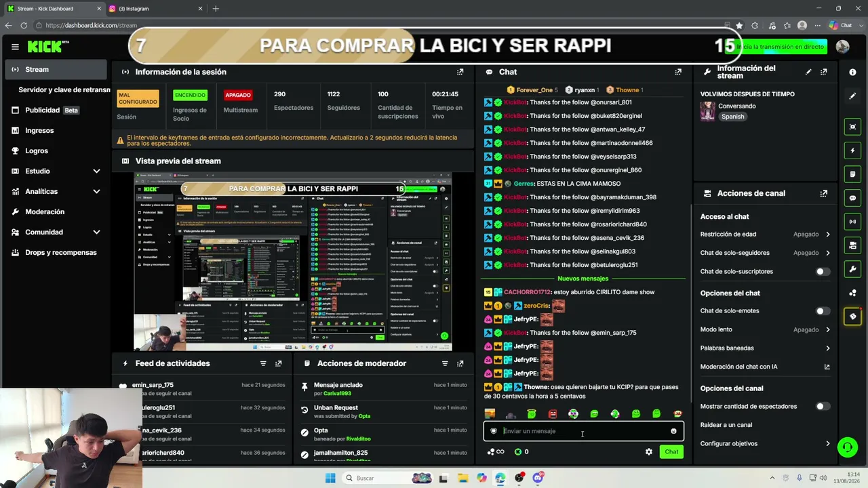Click the green headset support button
Viewport: 868px width, 488px height.
pos(847,447)
